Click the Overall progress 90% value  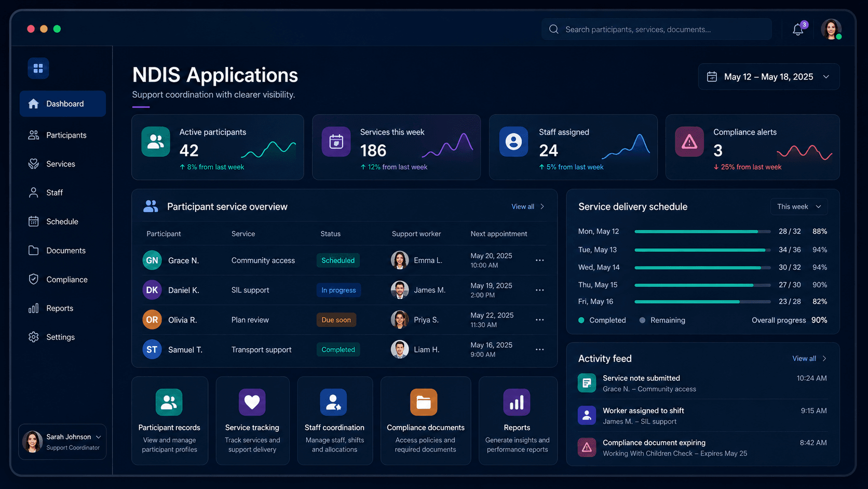pyautogui.click(x=819, y=320)
